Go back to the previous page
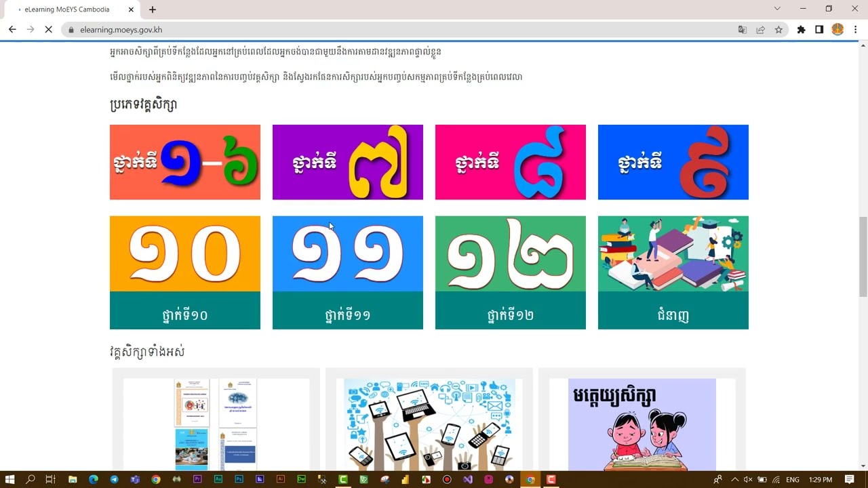The image size is (868, 488). pyautogui.click(x=12, y=30)
